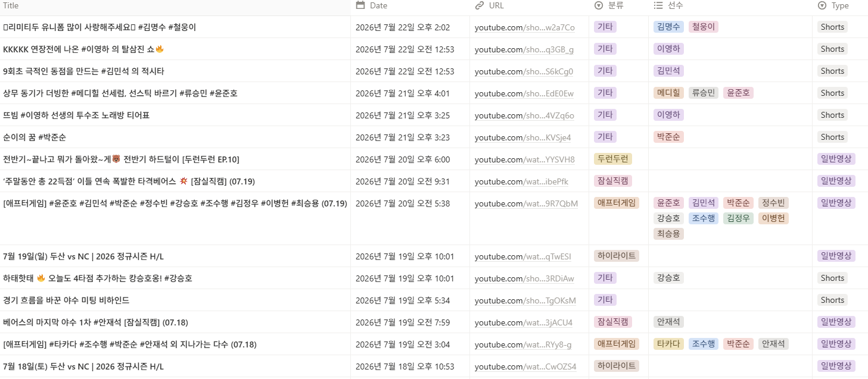Click the 철웅이 player tag
The width and height of the screenshot is (868, 379).
[x=704, y=27]
